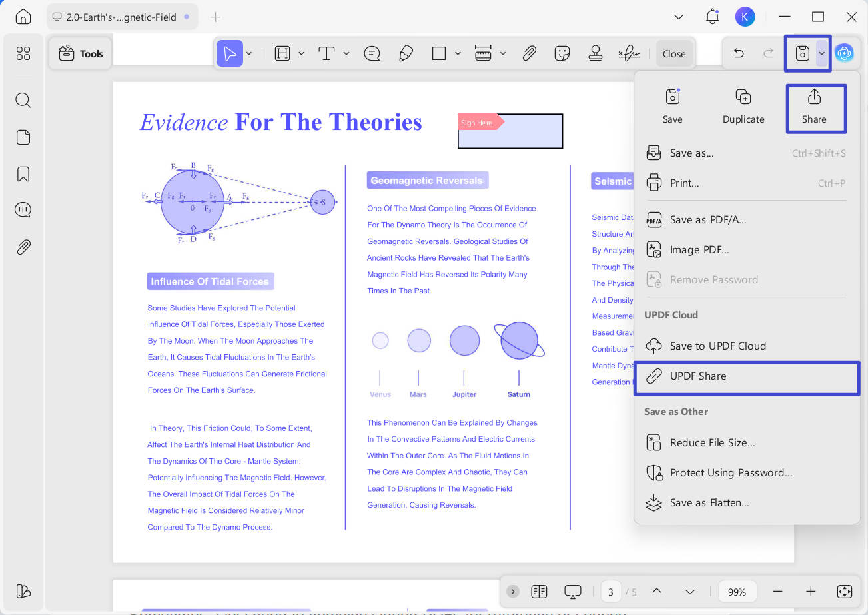
Task: Click the page number input field
Action: [x=611, y=592]
